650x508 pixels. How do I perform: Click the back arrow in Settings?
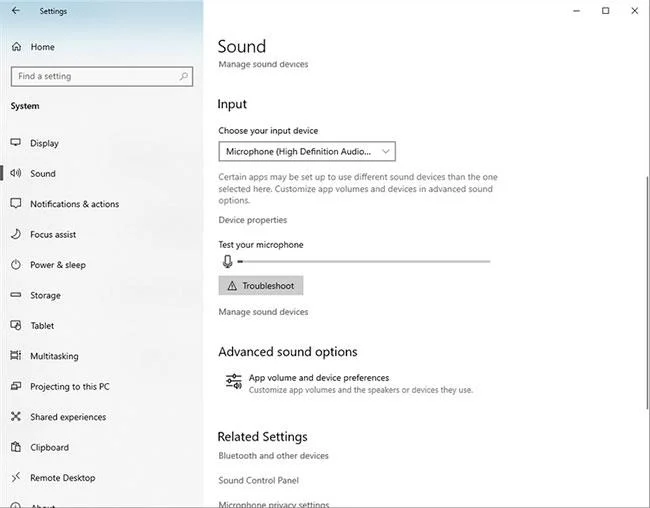pyautogui.click(x=16, y=11)
